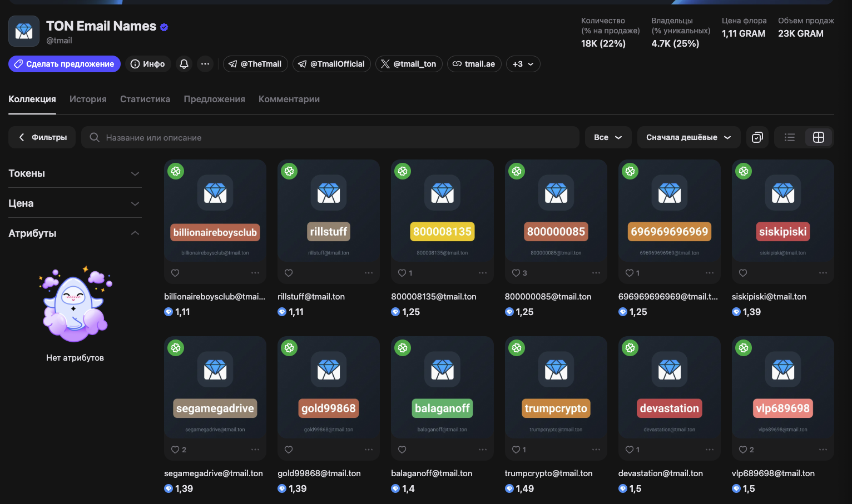Open the three-dots menu on vlp689698 card

point(823,450)
